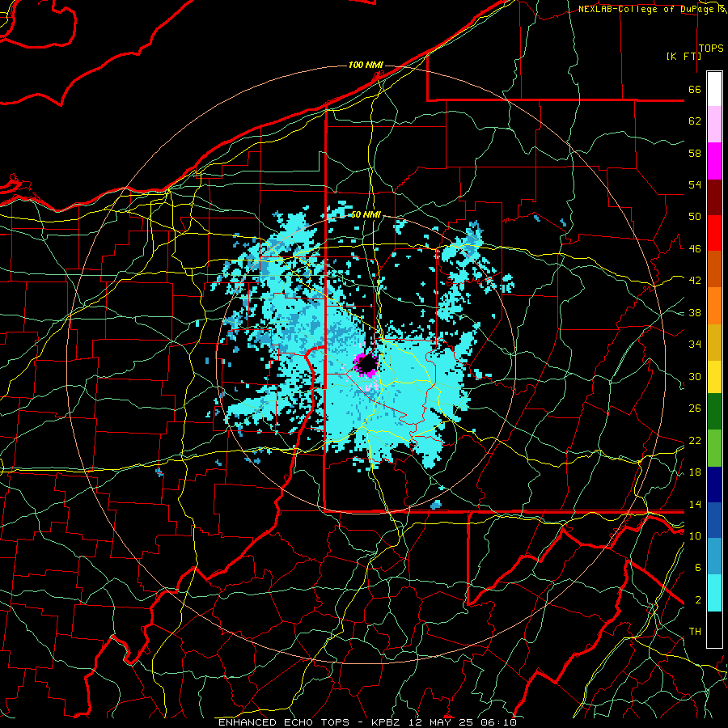Screen dimensions: 728x728
Task: Click the 'TH' threshold legend label
Action: 695,632
